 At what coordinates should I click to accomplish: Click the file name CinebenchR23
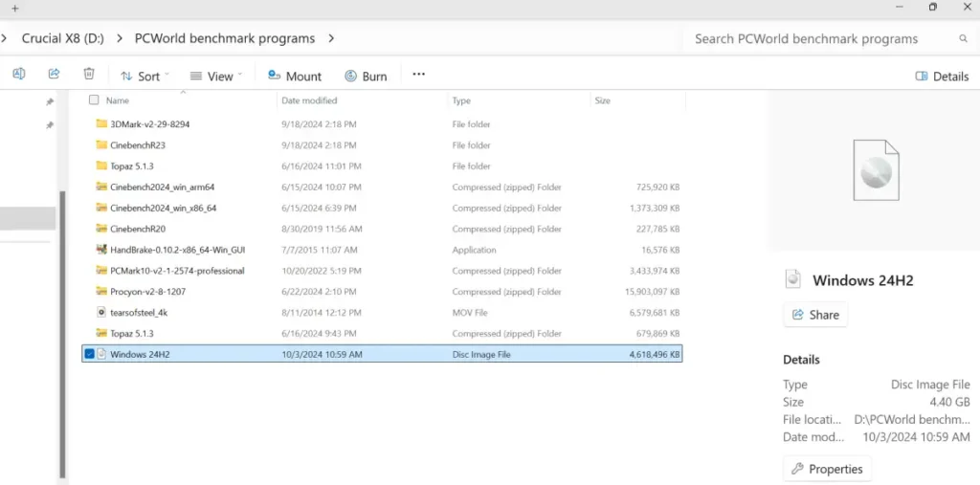[138, 145]
